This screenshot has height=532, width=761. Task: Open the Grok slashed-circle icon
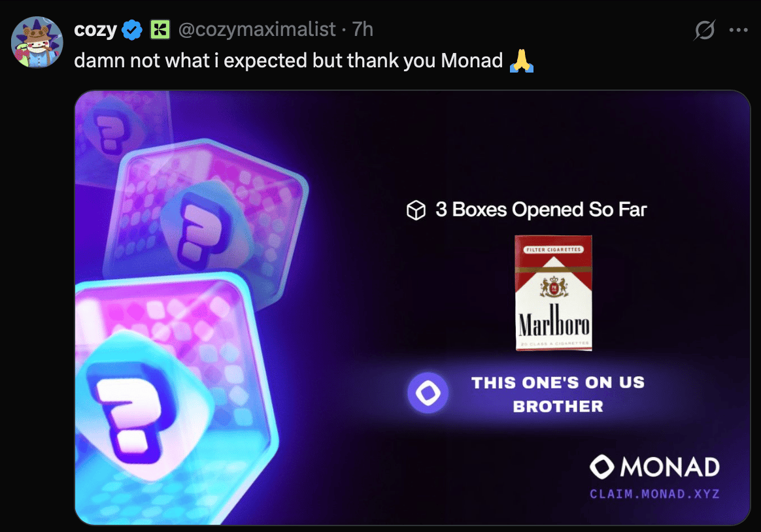coord(704,30)
